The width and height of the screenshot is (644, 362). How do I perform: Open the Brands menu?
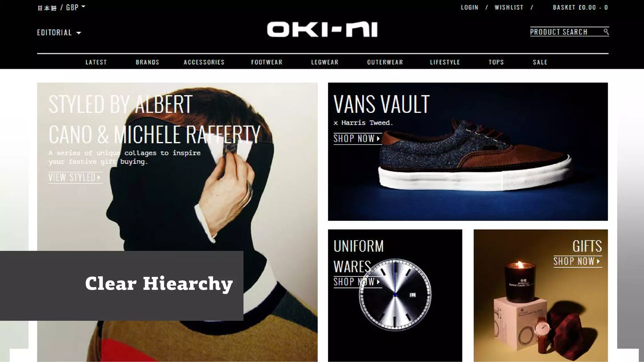147,62
